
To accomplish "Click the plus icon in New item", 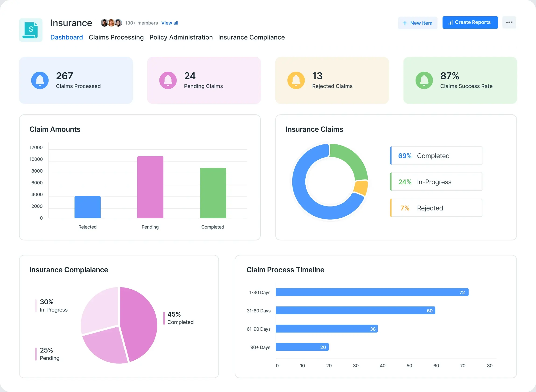I will (x=405, y=23).
